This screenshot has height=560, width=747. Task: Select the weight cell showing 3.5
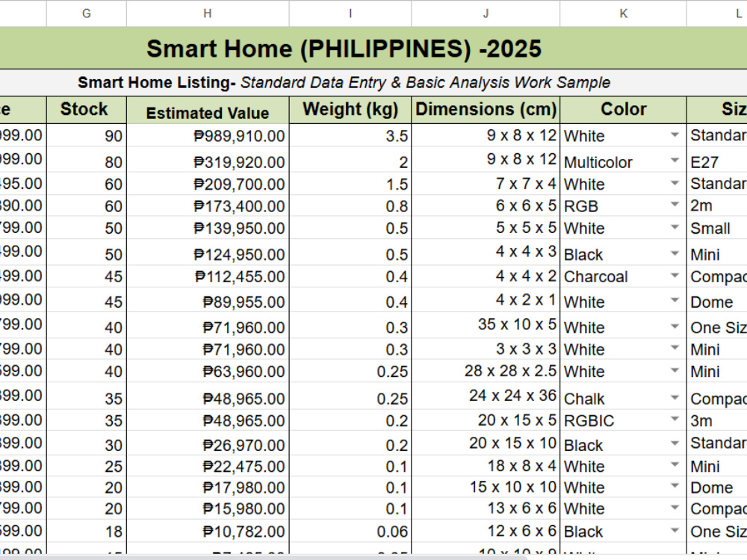point(350,136)
